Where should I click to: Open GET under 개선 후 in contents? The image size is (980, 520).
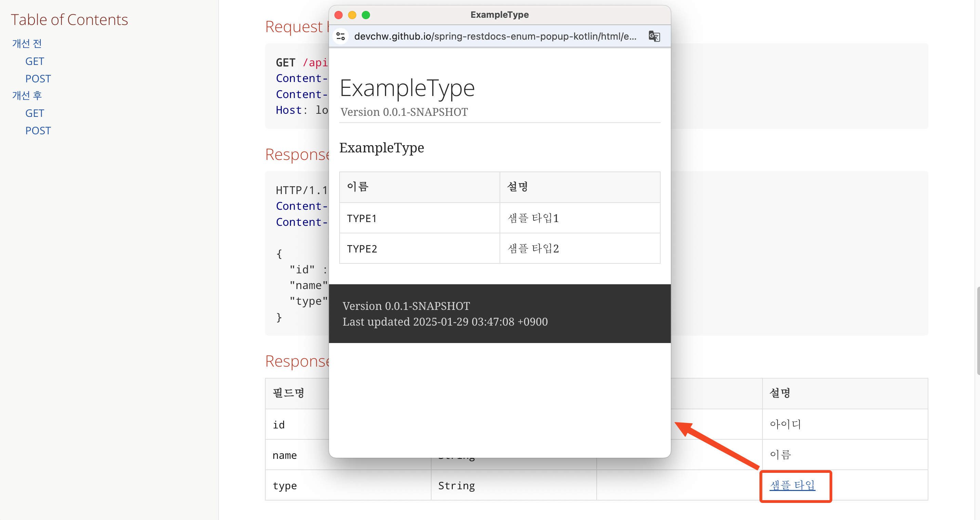(35, 113)
